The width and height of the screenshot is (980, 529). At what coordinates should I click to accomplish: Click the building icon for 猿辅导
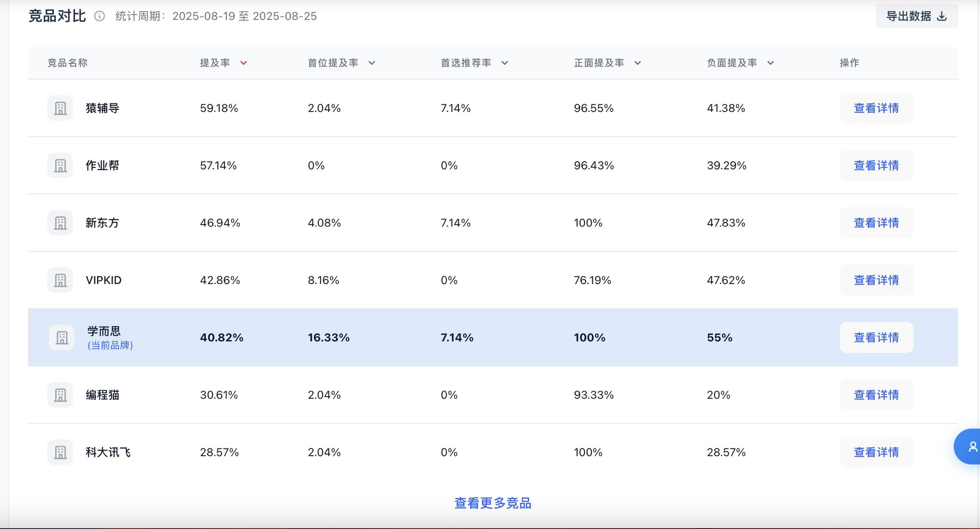click(60, 108)
